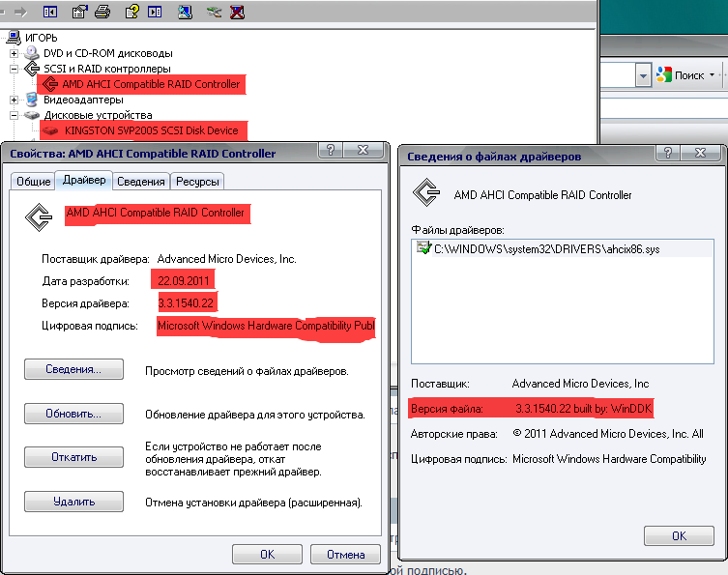728x575 pixels.
Task: Click the Авторские права copyright value
Action: point(608,434)
